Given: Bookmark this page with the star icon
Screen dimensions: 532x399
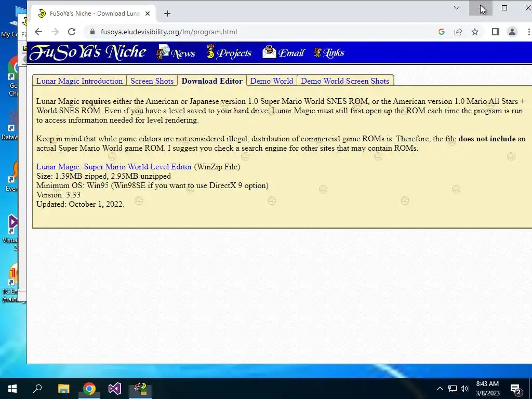Looking at the screenshot, I should 475,32.
